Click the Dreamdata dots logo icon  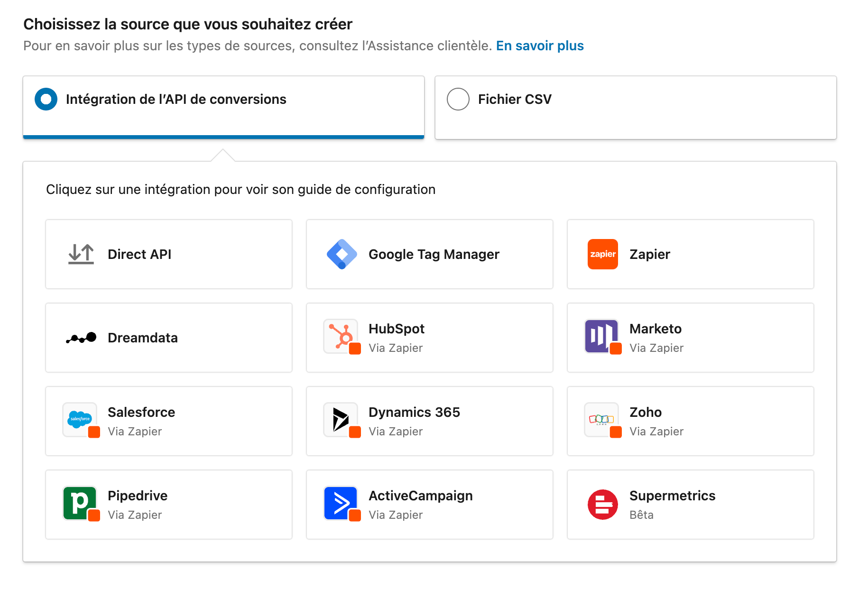81,338
